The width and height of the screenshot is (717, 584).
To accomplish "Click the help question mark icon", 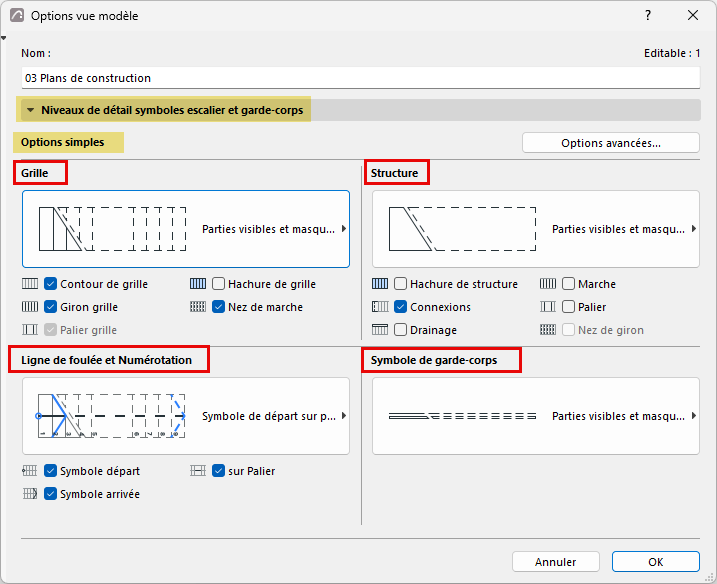I will (648, 16).
